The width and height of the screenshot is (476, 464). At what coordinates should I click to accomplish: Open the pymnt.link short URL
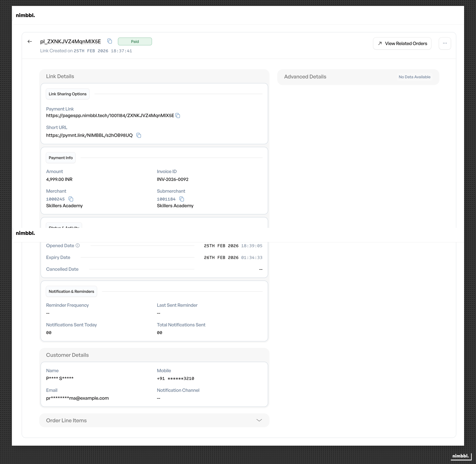[89, 135]
